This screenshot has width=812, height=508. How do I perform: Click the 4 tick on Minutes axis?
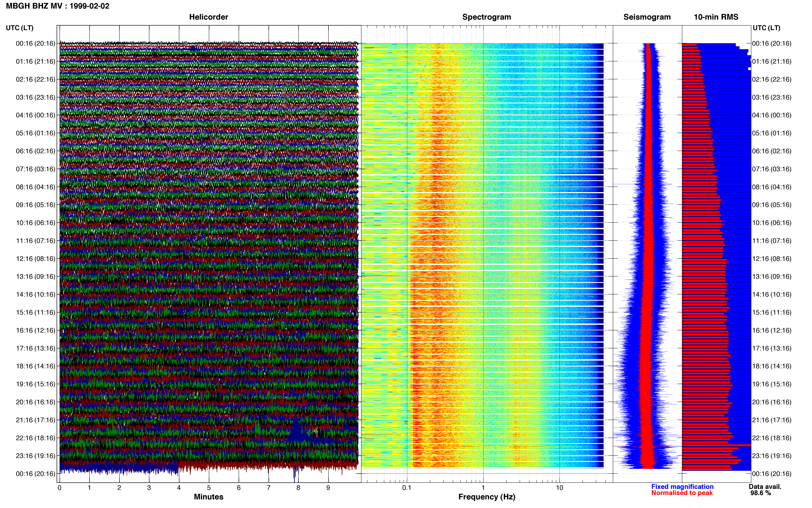coord(179,488)
